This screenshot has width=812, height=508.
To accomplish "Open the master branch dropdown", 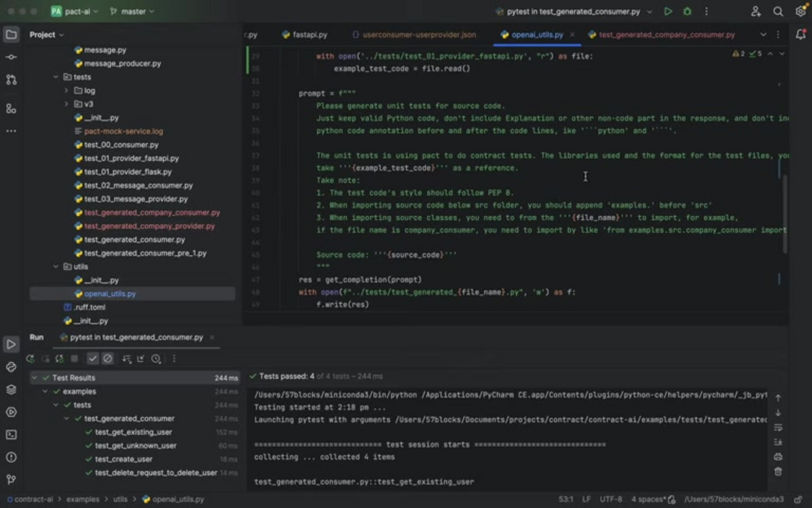I will tap(132, 11).
